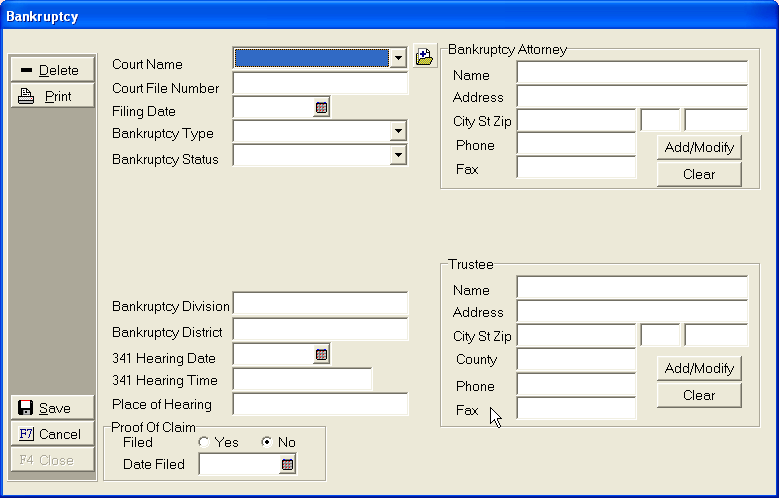
Task: Open the 341 Hearing Date calendar picker
Action: (321, 355)
